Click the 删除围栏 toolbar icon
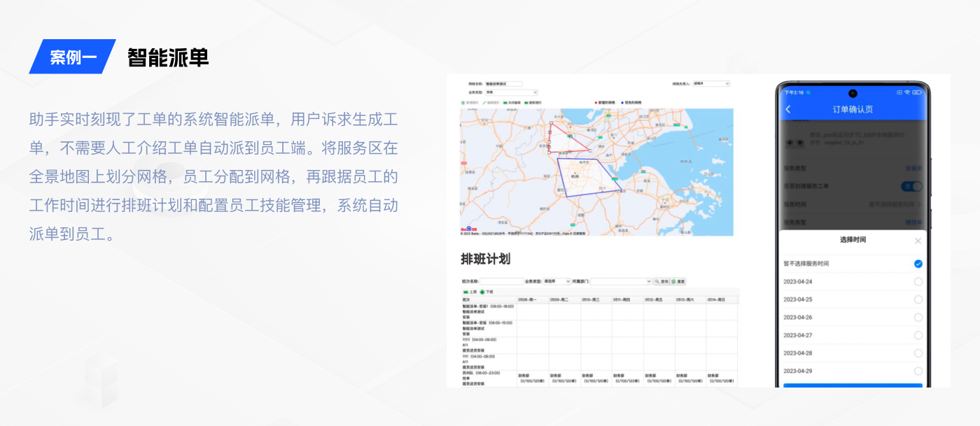This screenshot has width=980, height=426. click(526, 103)
